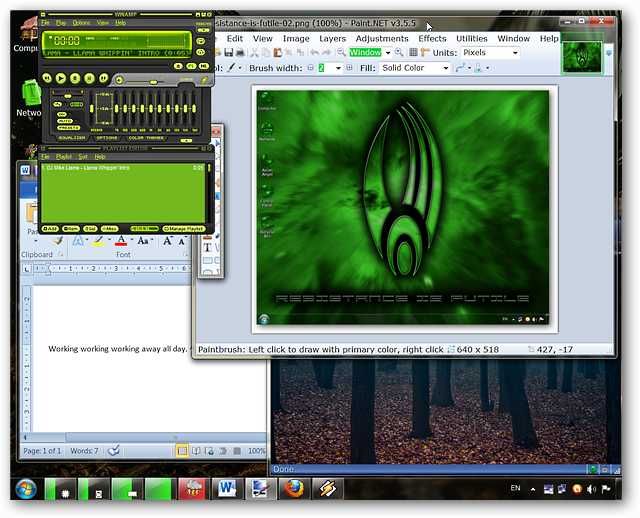Increase the brush width with plus button
The width and height of the screenshot is (640, 518).
pos(349,68)
